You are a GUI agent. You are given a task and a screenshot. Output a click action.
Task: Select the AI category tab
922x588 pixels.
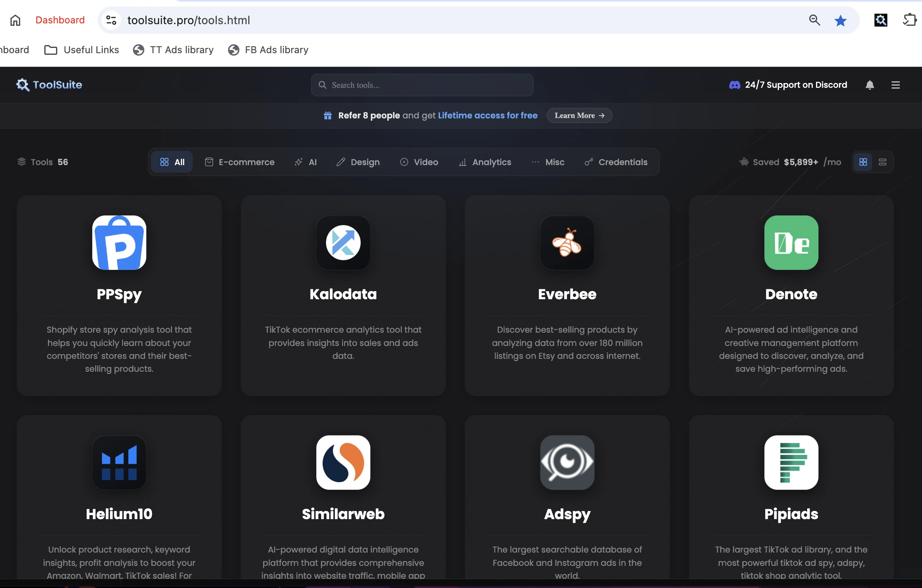tap(305, 162)
